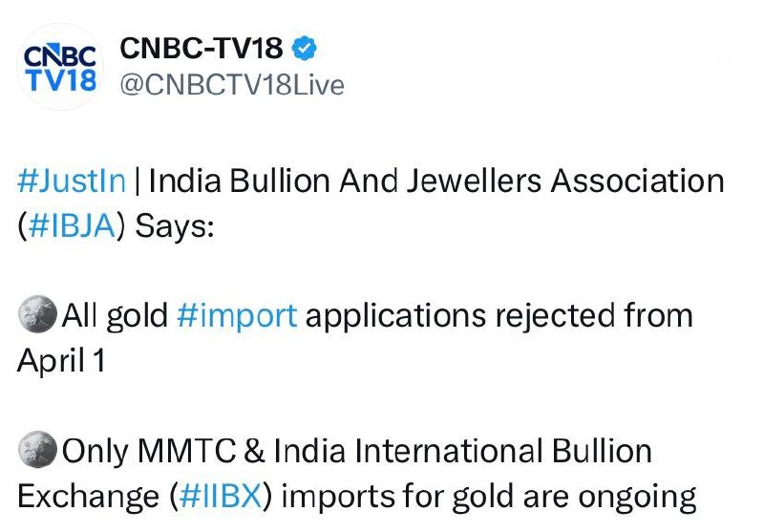Click the coin emoji before "All gold"
764x532 pixels.
click(36, 314)
